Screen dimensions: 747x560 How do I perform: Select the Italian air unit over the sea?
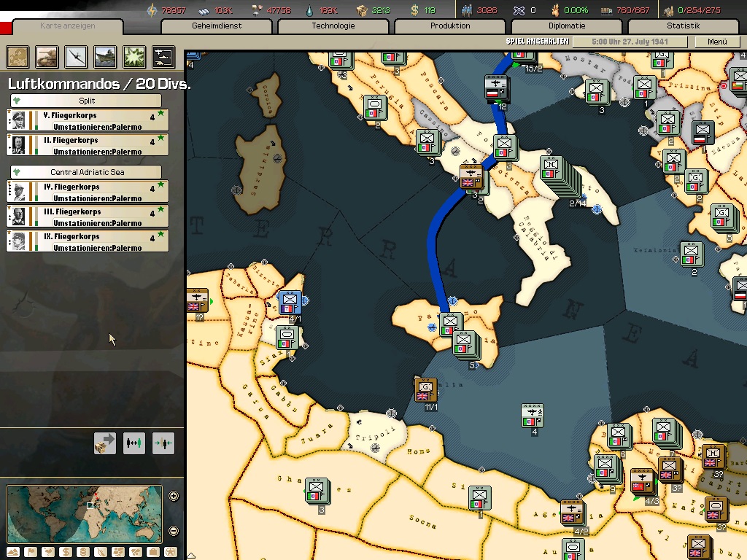[533, 415]
